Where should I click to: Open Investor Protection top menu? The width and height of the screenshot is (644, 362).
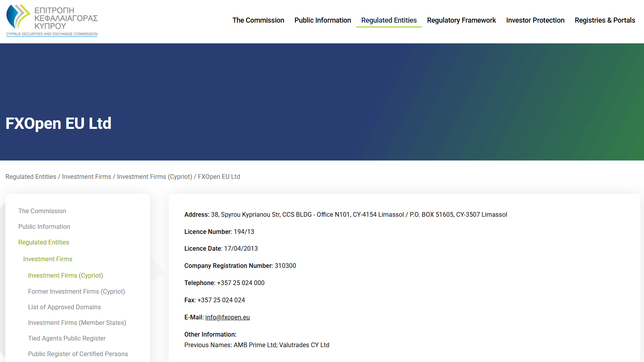tap(535, 20)
